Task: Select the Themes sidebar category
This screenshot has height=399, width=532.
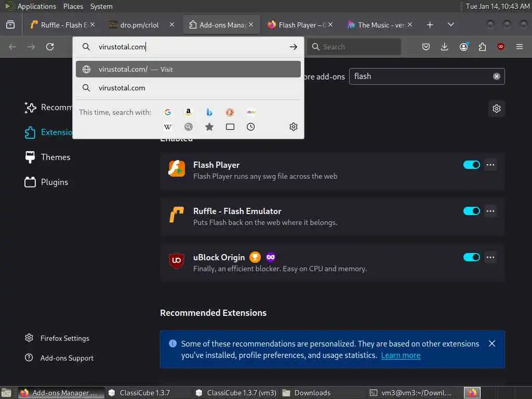Action: pos(47,157)
